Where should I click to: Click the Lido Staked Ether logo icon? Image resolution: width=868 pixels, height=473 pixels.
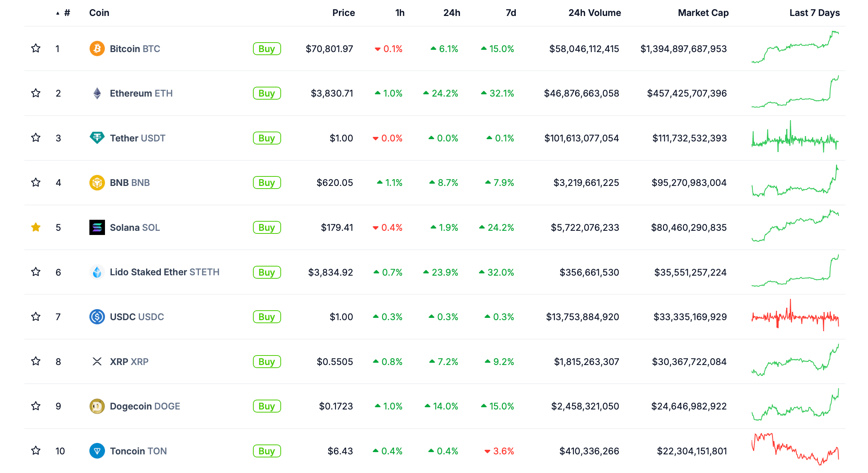pos(97,272)
